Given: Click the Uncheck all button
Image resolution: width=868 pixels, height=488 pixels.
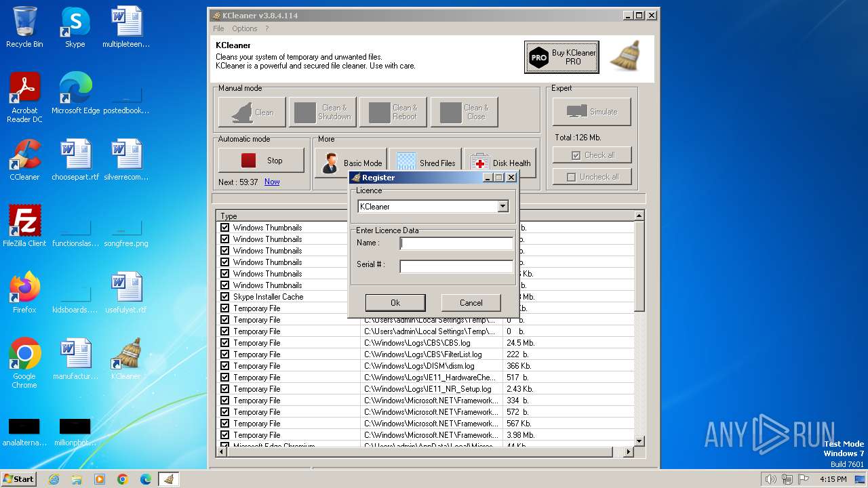Looking at the screenshot, I should click(592, 177).
